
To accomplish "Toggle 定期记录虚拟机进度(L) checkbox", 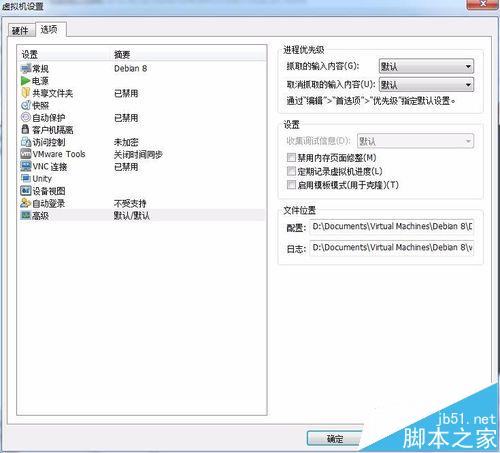I will 291,171.
